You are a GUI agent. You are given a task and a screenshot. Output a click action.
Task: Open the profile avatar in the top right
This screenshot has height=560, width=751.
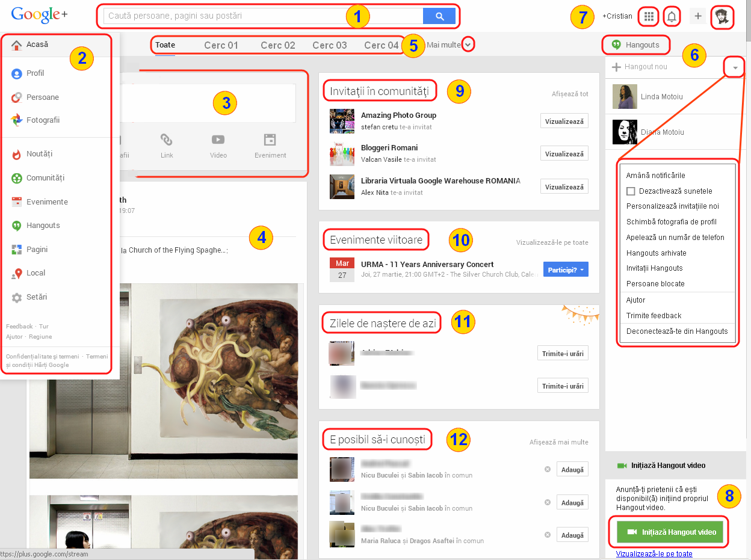[722, 17]
